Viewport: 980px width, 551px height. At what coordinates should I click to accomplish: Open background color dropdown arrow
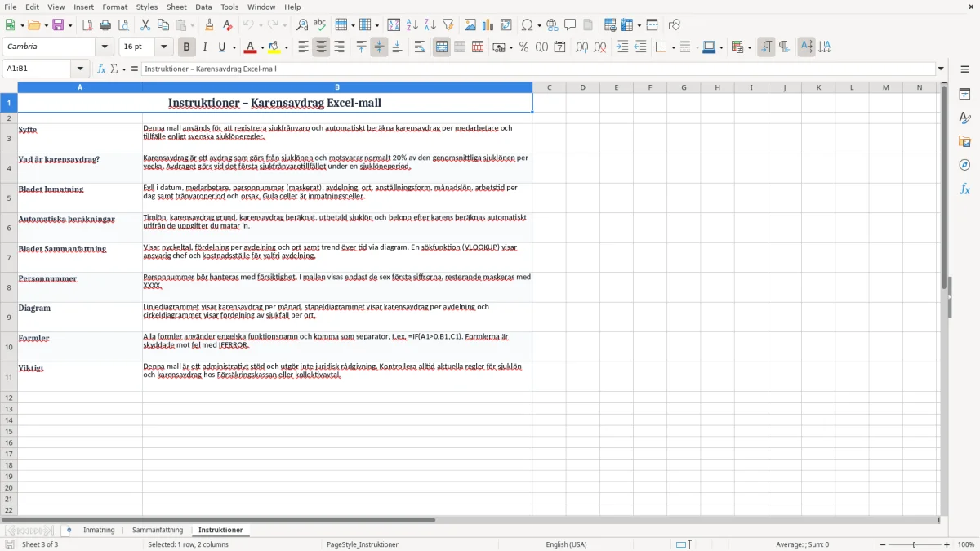coord(286,47)
